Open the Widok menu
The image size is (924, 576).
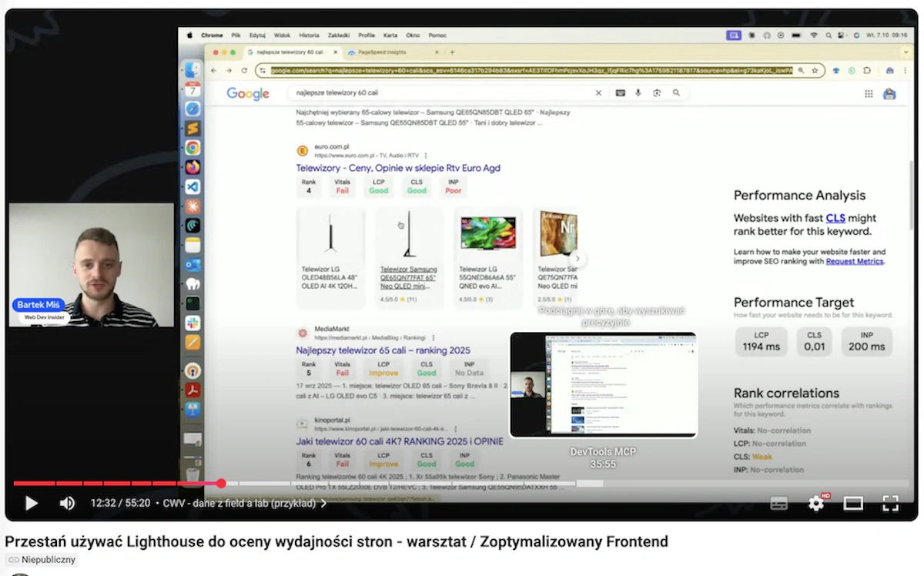(282, 35)
